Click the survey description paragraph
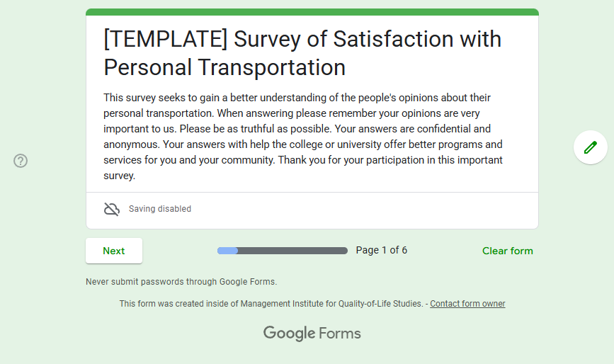Viewport: 614px width, 364px height. coord(302,136)
